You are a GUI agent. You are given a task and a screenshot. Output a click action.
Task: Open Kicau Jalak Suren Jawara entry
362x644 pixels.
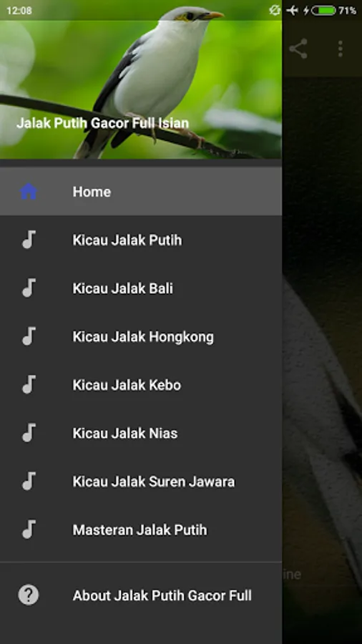(x=141, y=482)
